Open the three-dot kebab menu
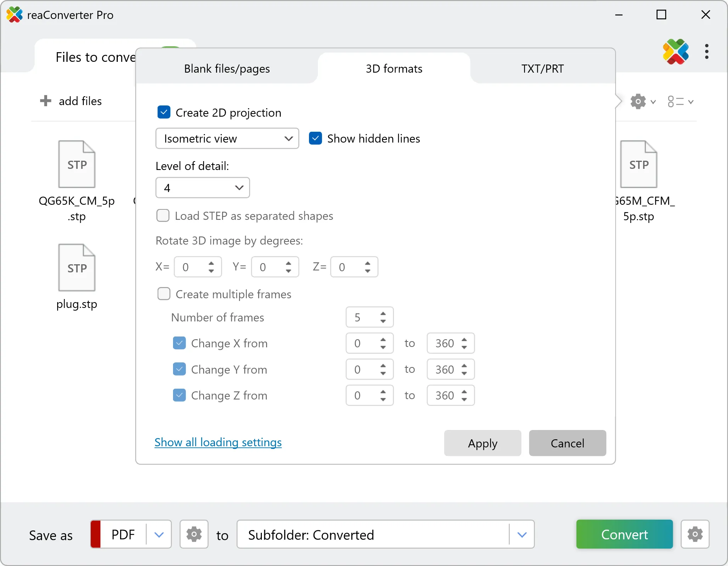Image resolution: width=728 pixels, height=566 pixels. 707,51
